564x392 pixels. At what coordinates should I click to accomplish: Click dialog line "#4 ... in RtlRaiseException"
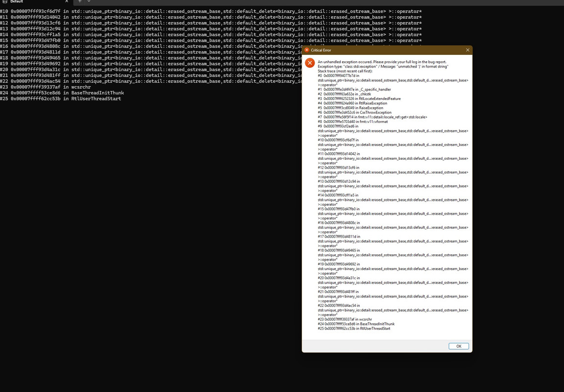[352, 103]
